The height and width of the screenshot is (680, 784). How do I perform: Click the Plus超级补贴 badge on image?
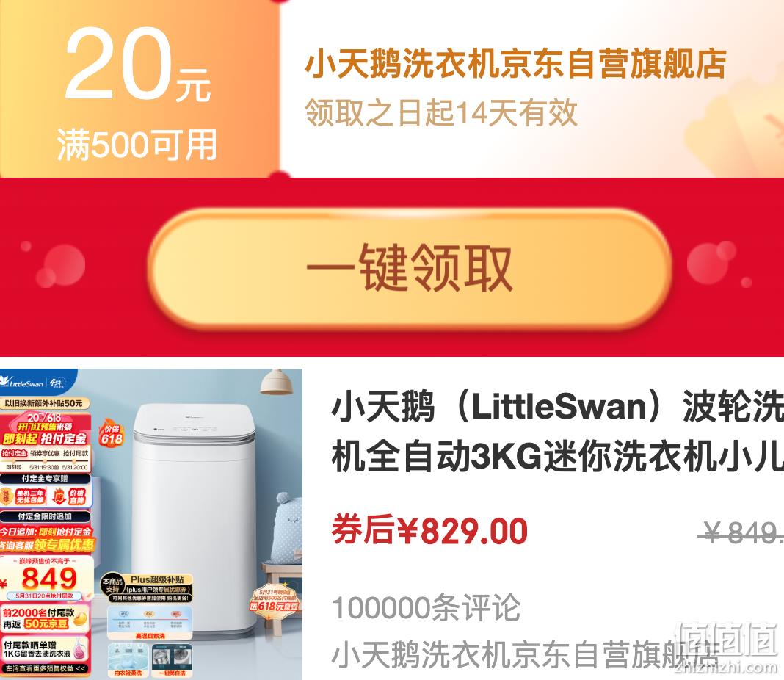[147, 587]
